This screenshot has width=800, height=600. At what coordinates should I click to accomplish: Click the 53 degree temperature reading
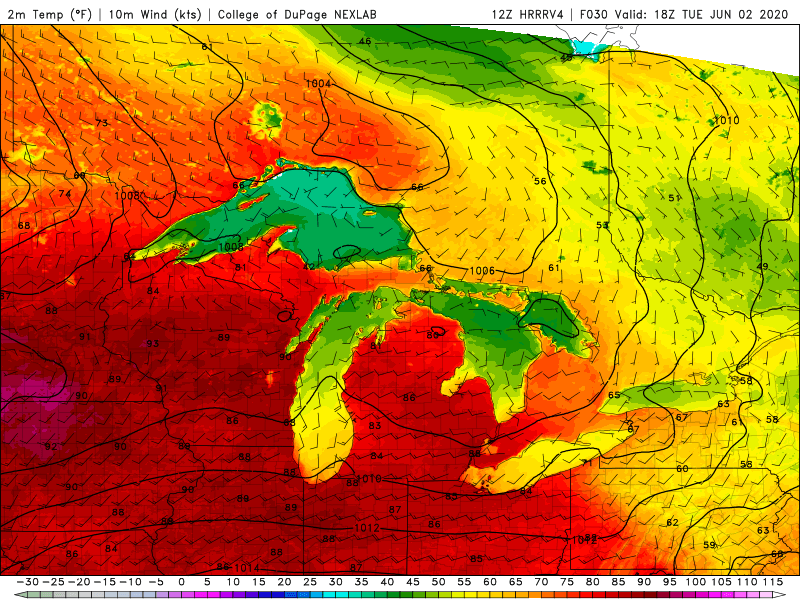(x=603, y=224)
